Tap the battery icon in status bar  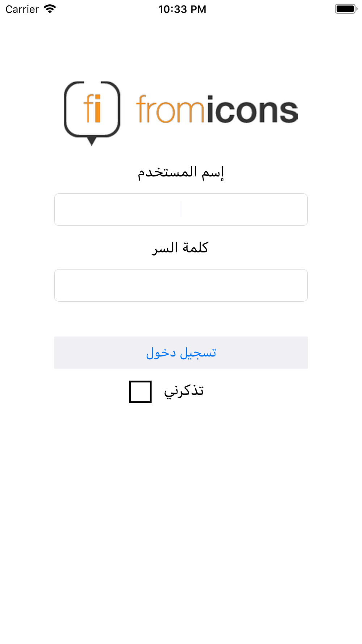(346, 9)
